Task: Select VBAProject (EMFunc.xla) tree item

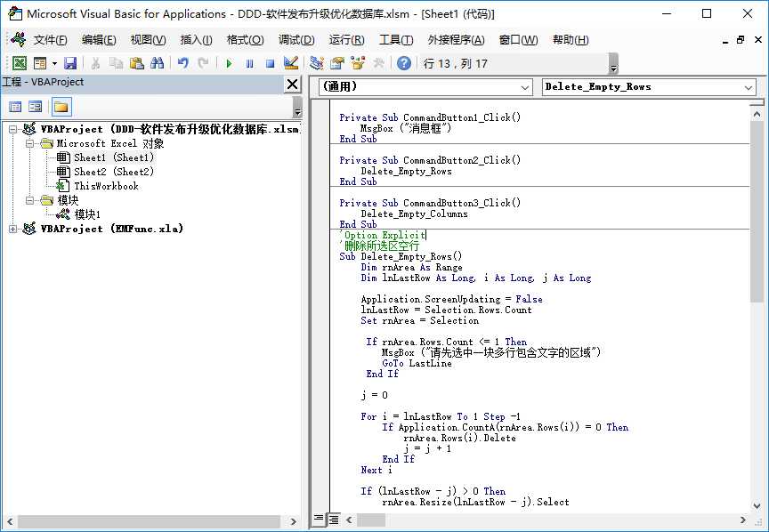Action: tap(112, 229)
